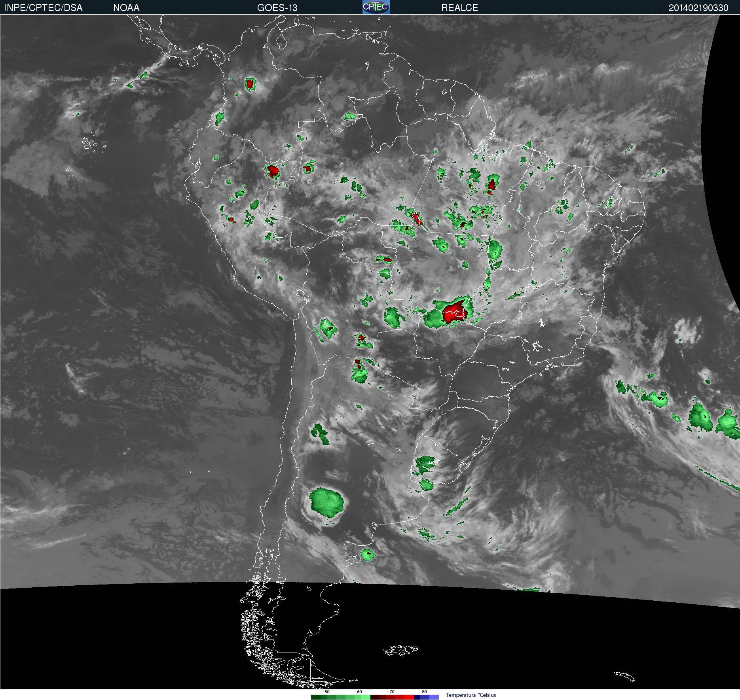Click the lightest green legend swatch
This screenshot has height=700, width=740.
[366, 697]
